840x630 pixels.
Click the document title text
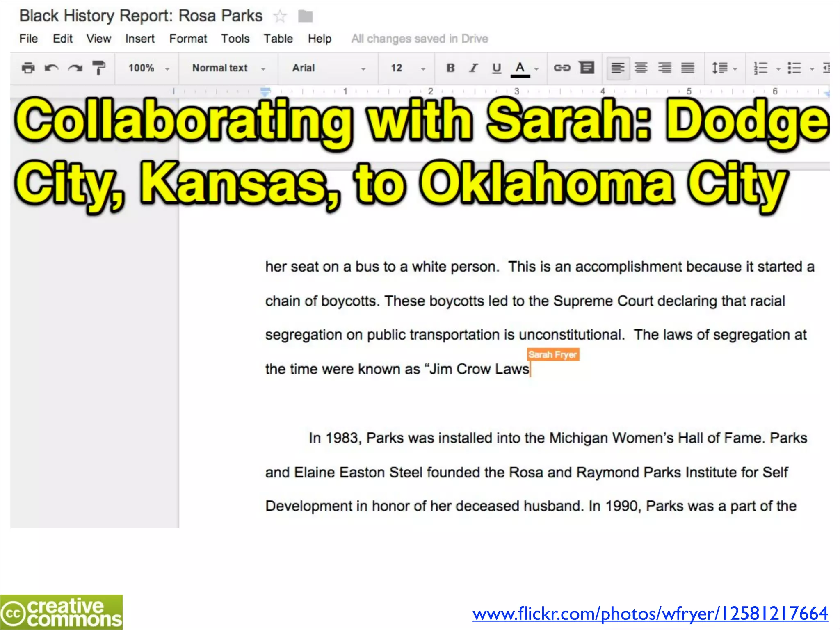tap(141, 16)
